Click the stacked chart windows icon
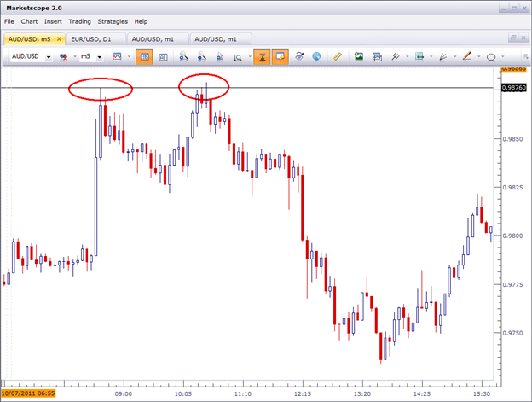Image resolution: width=532 pixels, height=402 pixels. tap(377, 56)
